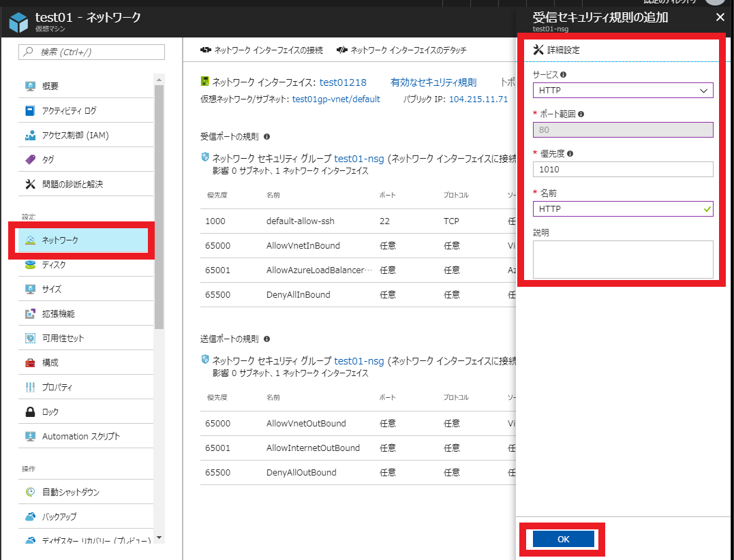734x560 pixels.
Task: Open the サービス HTTP dropdown
Action: tap(623, 91)
